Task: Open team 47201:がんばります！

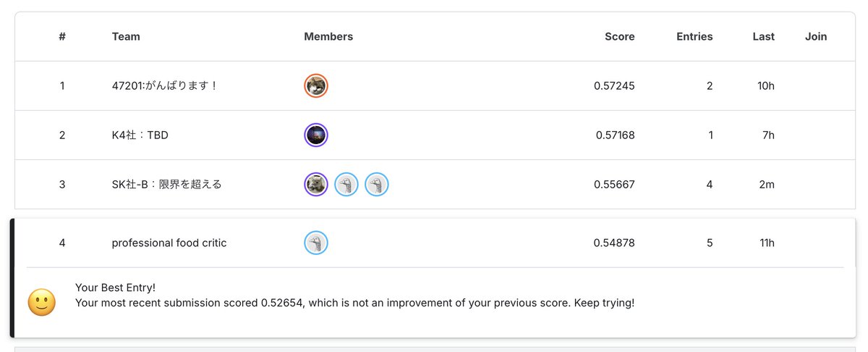Action: pos(165,86)
